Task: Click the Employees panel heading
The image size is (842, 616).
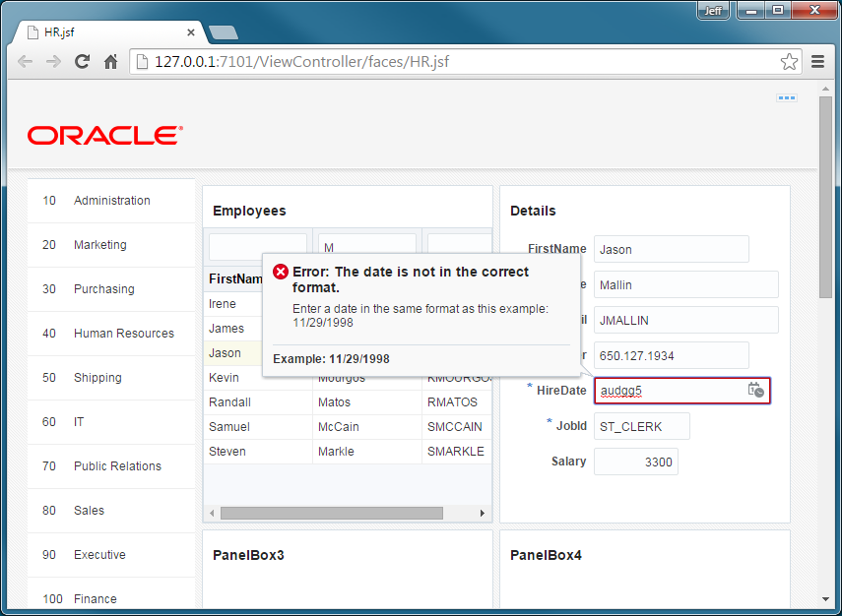Action: coord(249,211)
